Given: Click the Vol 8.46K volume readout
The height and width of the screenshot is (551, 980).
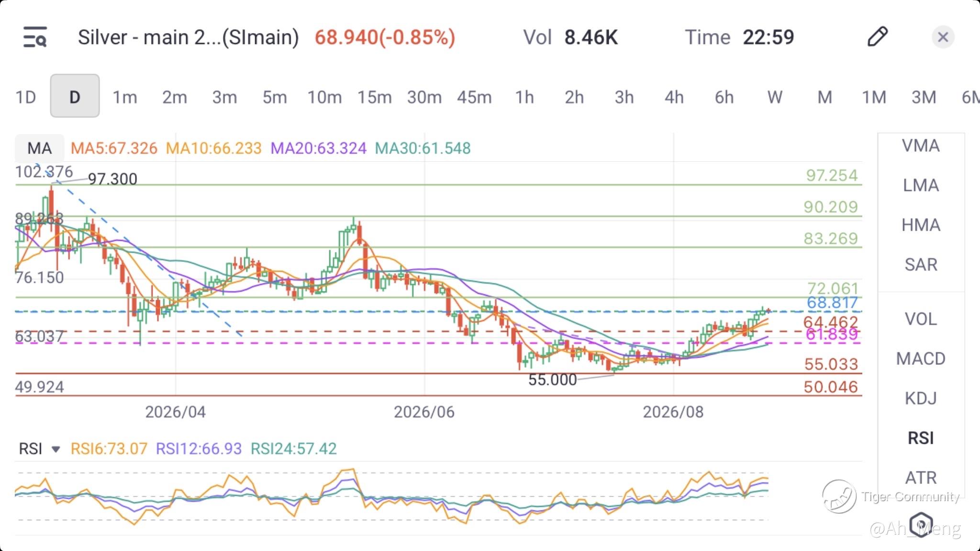Looking at the screenshot, I should [x=570, y=37].
